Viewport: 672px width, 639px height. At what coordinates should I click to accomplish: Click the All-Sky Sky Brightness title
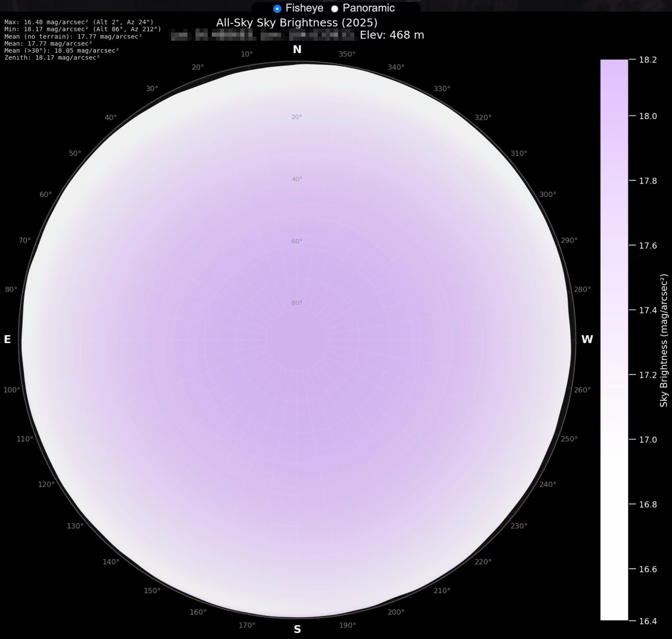(297, 23)
